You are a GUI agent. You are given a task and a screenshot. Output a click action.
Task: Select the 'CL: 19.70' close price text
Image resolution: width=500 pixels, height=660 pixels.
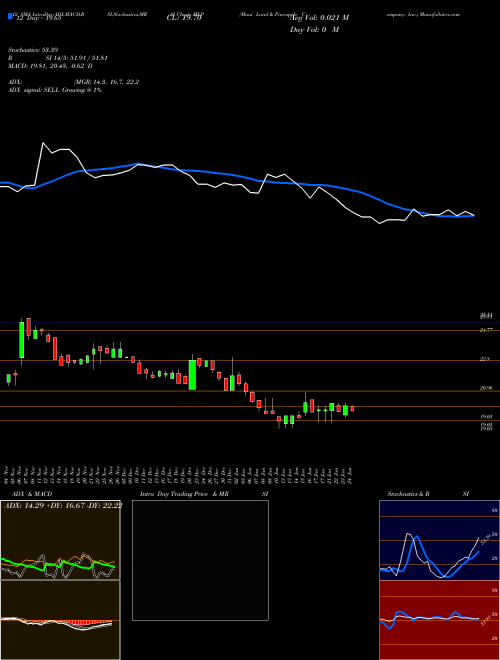(x=185, y=18)
